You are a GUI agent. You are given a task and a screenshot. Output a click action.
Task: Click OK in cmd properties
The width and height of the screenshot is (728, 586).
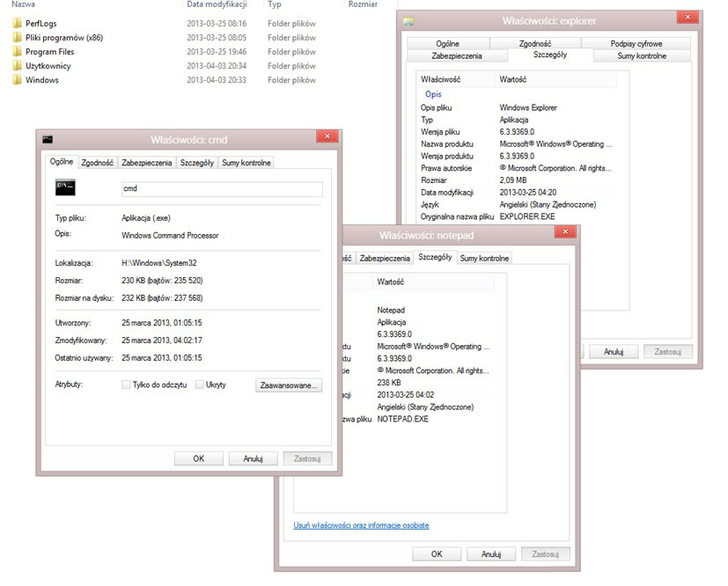[x=199, y=458]
